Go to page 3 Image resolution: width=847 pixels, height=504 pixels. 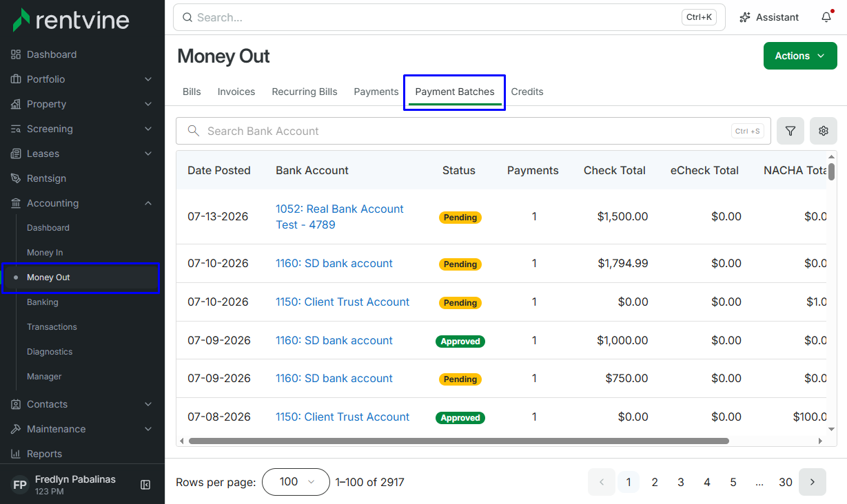[681, 482]
